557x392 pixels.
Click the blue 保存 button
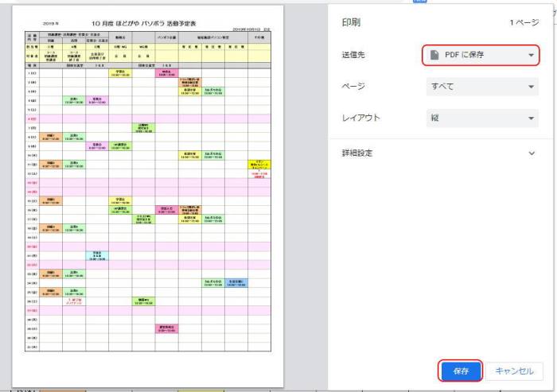461,371
